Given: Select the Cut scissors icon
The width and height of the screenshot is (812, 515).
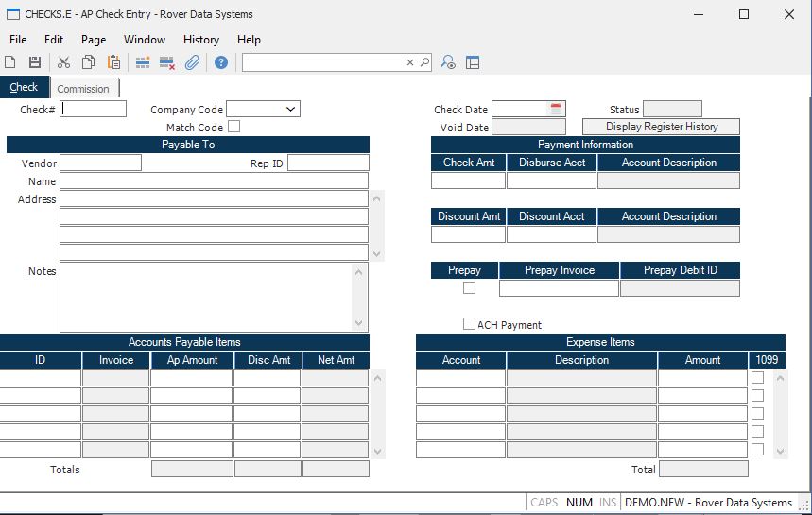Looking at the screenshot, I should pos(64,62).
